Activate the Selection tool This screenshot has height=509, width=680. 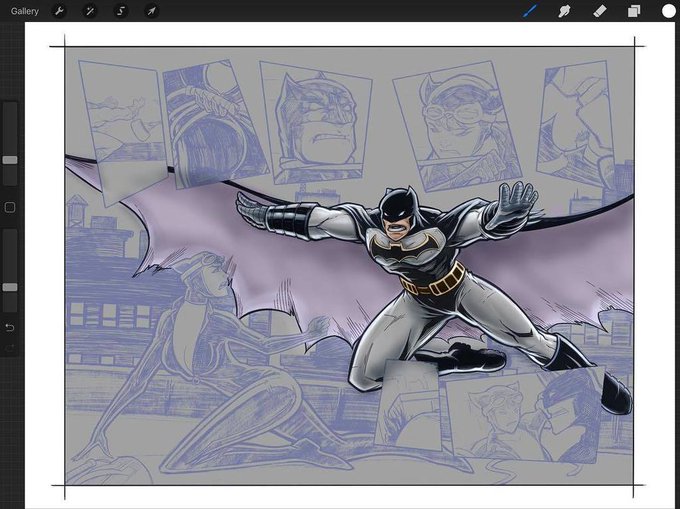point(121,11)
